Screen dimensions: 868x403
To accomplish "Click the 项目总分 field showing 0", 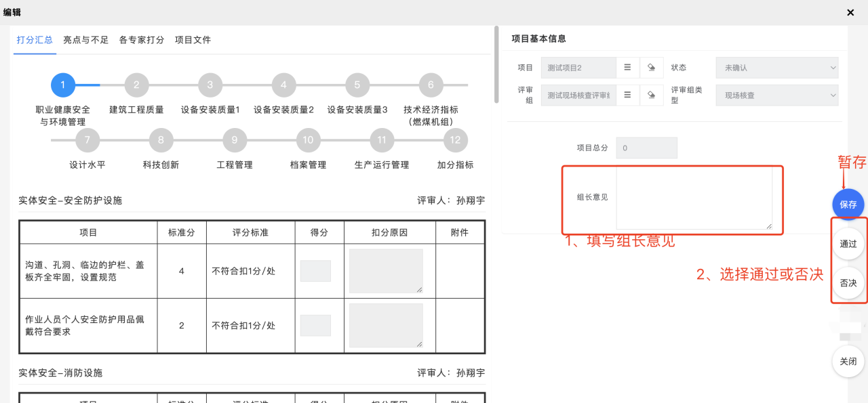I will (646, 148).
